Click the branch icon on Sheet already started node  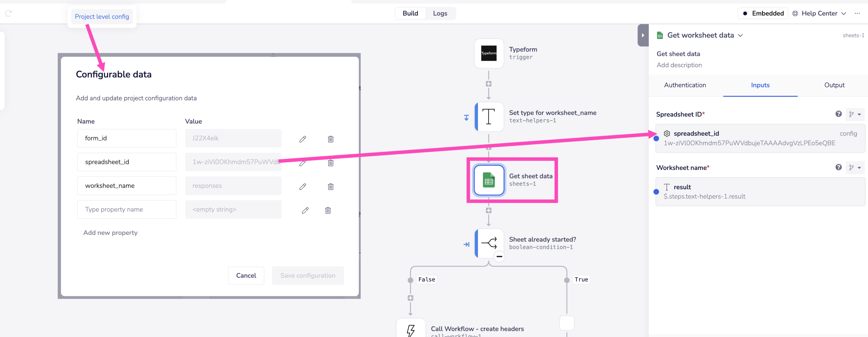(488, 243)
